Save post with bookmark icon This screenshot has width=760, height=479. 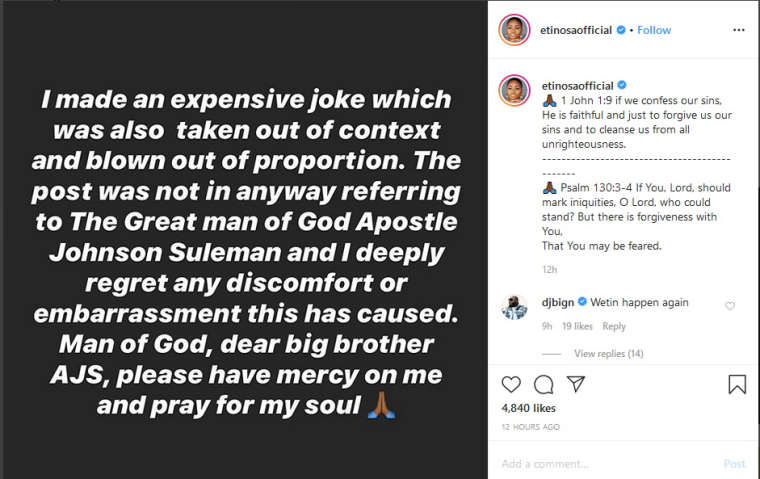[x=736, y=384]
